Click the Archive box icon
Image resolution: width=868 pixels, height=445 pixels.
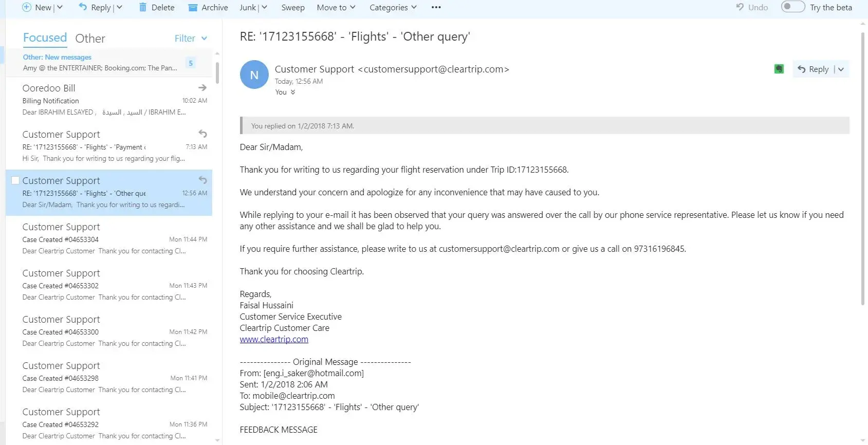tap(193, 8)
